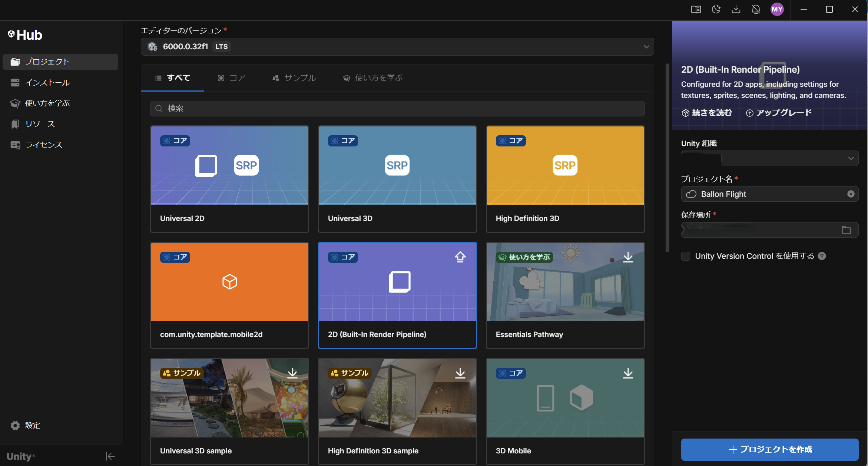Viewport: 868px width, 466px height.
Task: Click プロジェクトを作成 button
Action: click(769, 449)
